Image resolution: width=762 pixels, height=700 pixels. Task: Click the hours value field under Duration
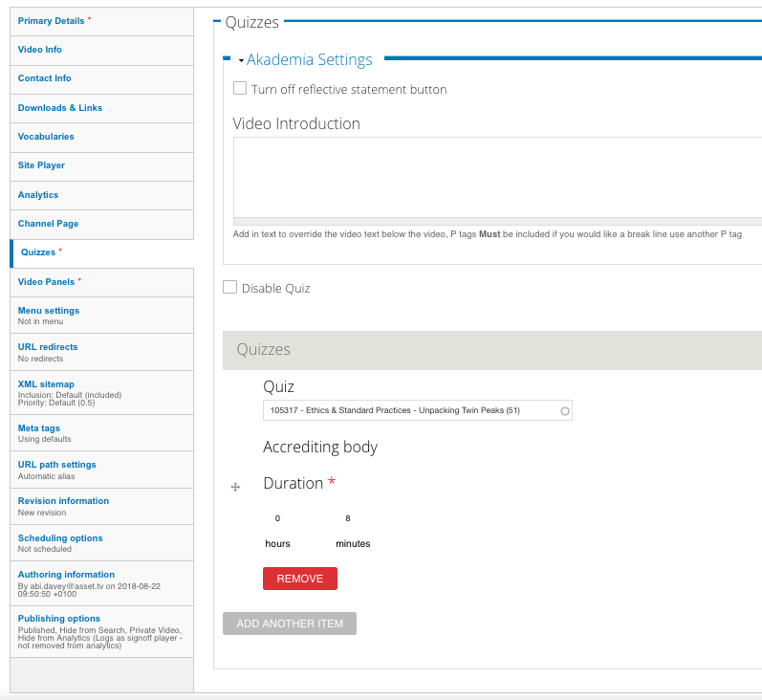coord(277,518)
